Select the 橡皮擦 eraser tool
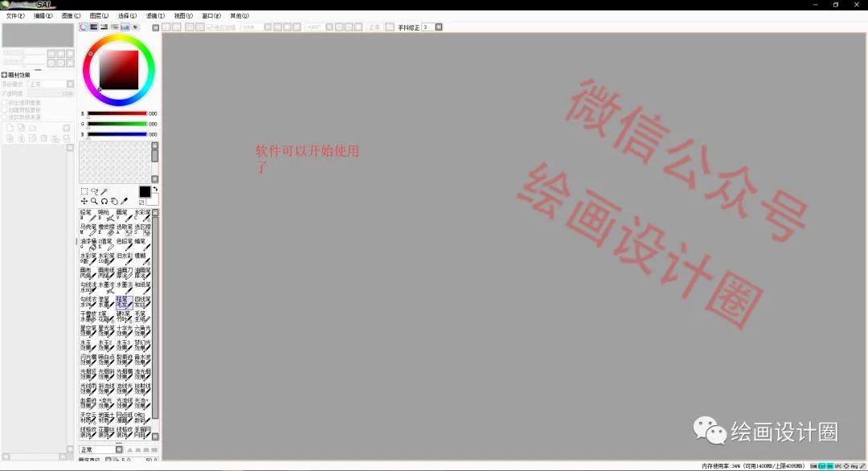Screen dimensions: 868x471 pos(106,230)
